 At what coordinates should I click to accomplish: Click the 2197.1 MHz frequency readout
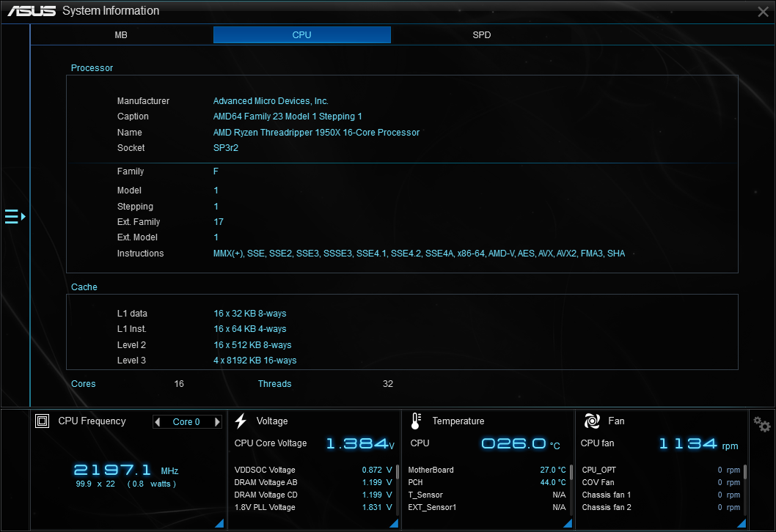coord(126,470)
